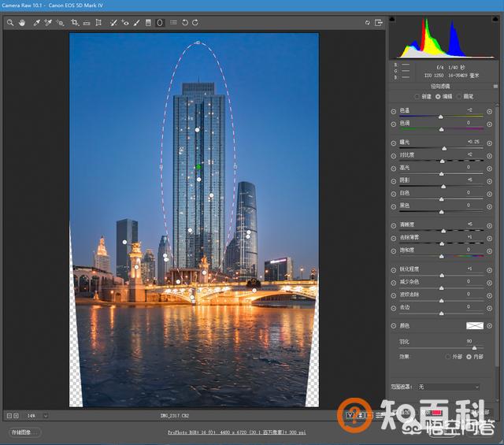Select the Red Eye Removal tool
This screenshot has width=504, height=445.
click(x=124, y=23)
